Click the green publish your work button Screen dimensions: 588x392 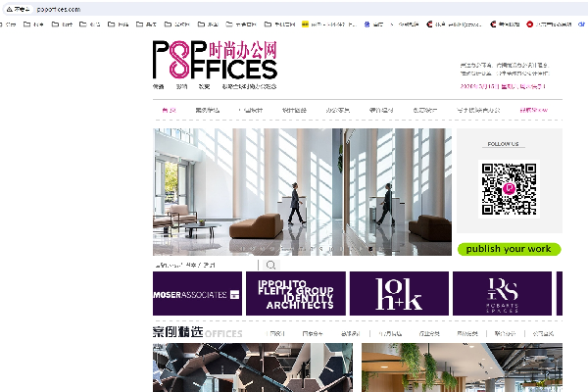509,249
